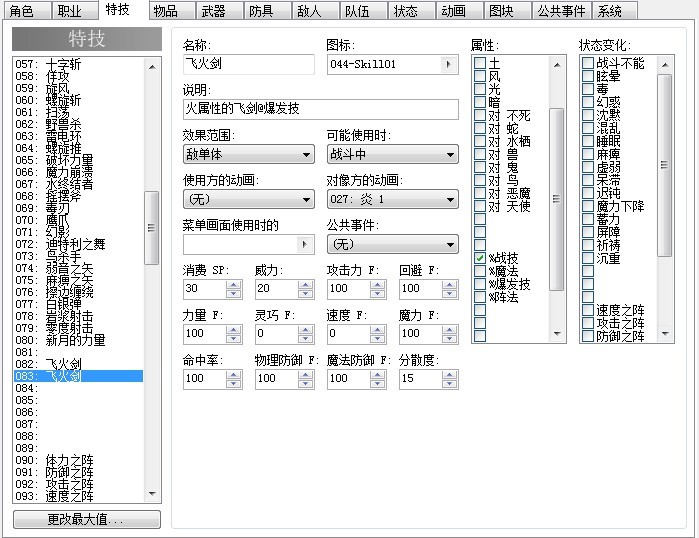Switch to the 角色 tab
The image size is (699, 538).
tap(27, 11)
